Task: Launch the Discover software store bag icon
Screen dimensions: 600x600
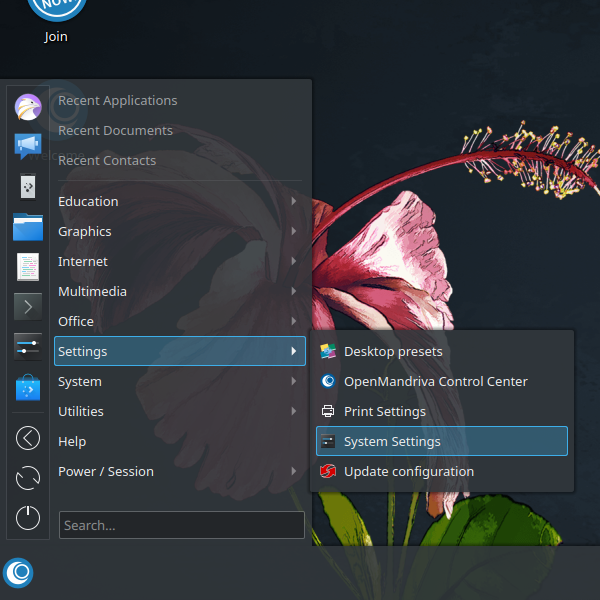Action: point(28,387)
